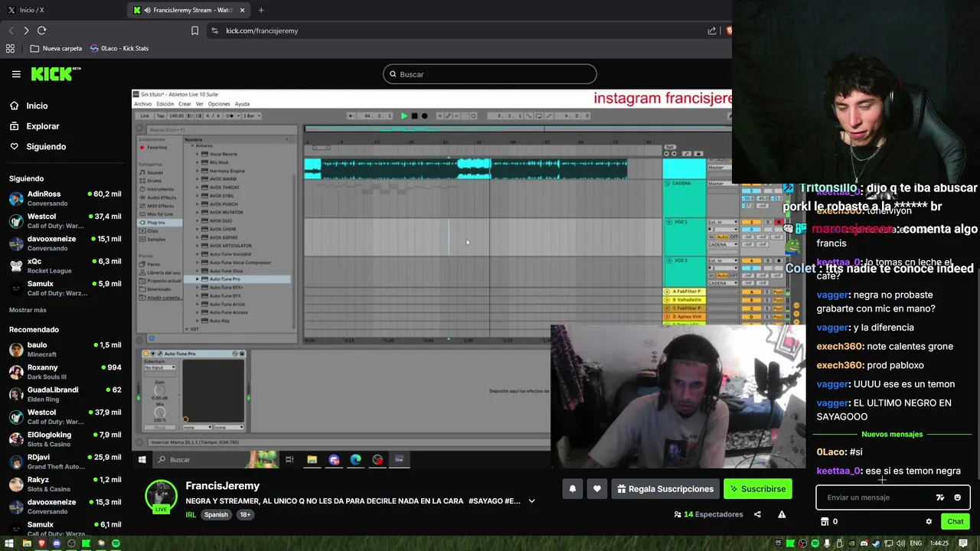Screen dimensions: 980x551
Task: Open a new browser tab
Action: click(x=261, y=10)
